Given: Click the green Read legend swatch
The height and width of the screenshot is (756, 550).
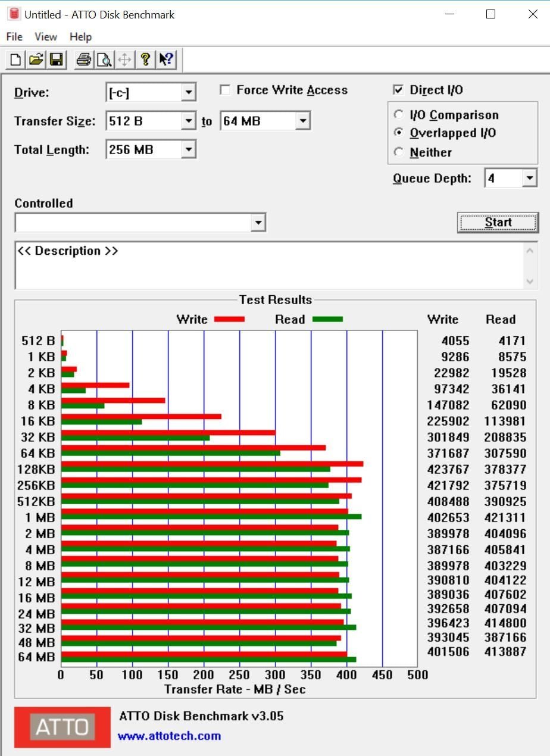Looking at the screenshot, I should (x=327, y=319).
